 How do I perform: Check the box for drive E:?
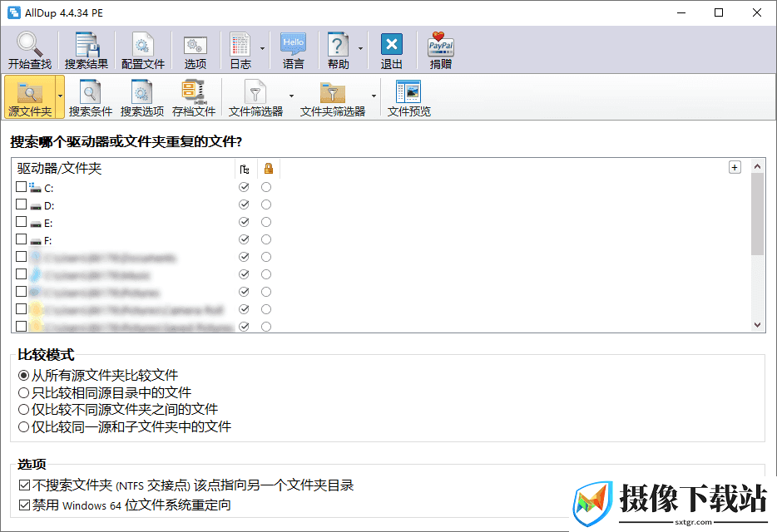[x=21, y=221]
